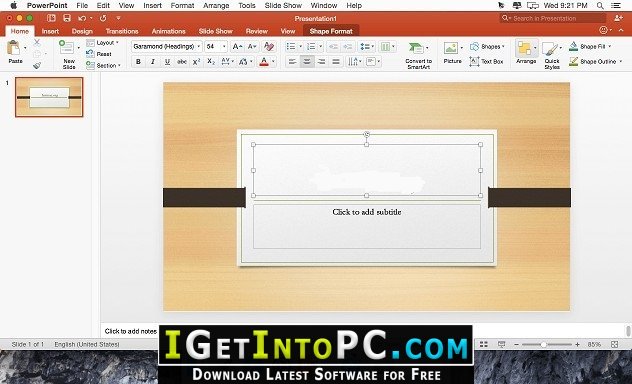Click the Save icon in the title bar
632x384 pixels.
click(x=67, y=18)
